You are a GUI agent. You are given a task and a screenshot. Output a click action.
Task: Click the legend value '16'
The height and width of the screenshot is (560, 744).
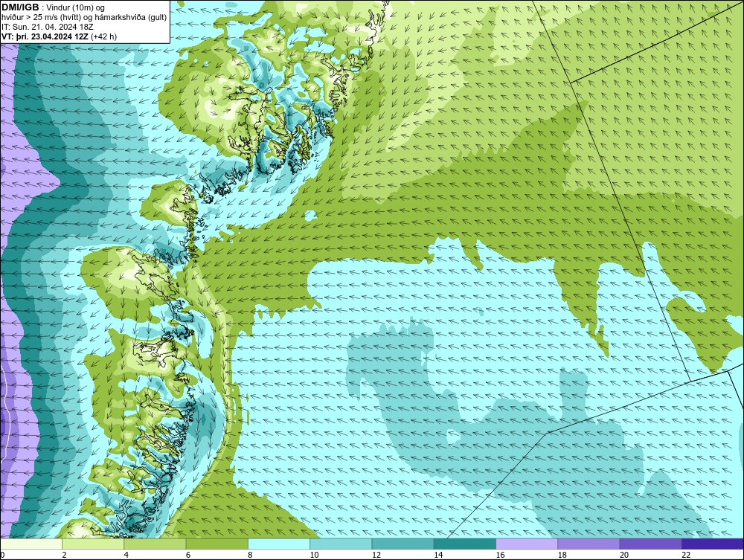[500, 556]
